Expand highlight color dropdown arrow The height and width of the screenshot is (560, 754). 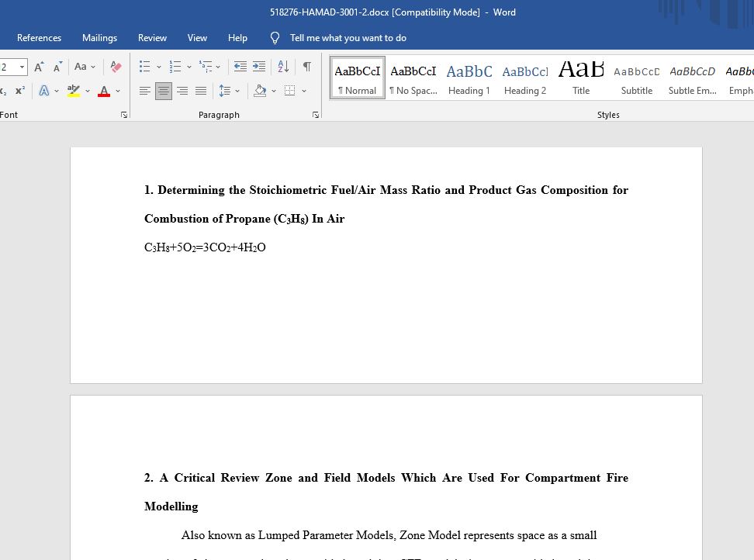point(88,91)
